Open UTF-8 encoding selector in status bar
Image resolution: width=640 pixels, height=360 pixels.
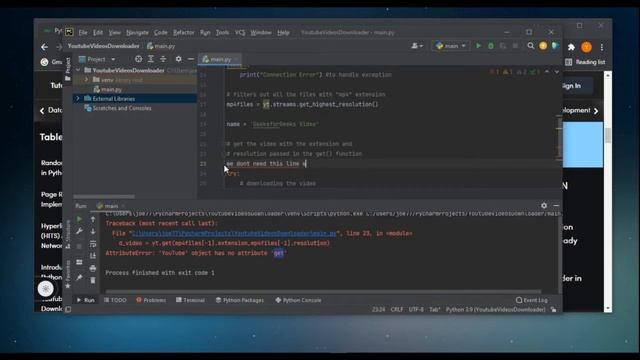click(416, 310)
